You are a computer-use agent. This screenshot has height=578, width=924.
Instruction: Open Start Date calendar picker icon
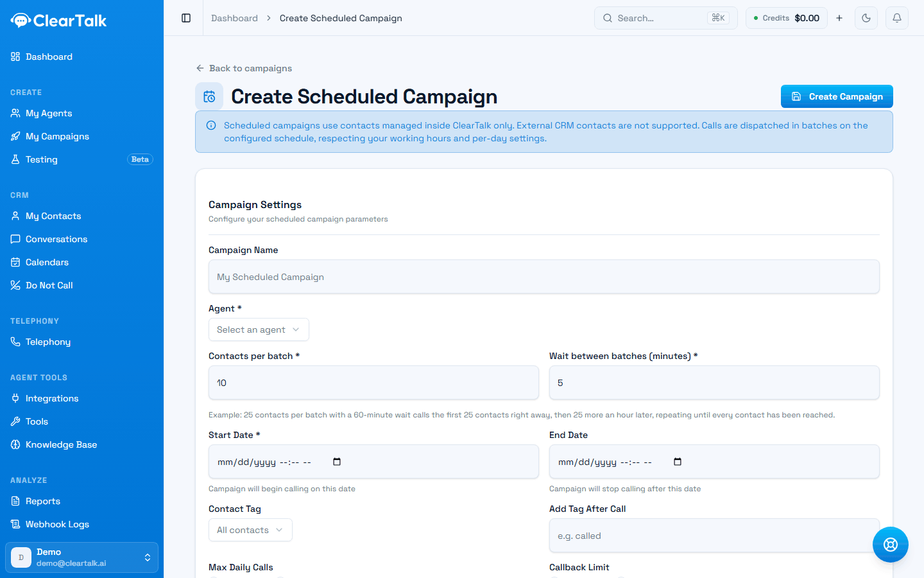point(337,462)
